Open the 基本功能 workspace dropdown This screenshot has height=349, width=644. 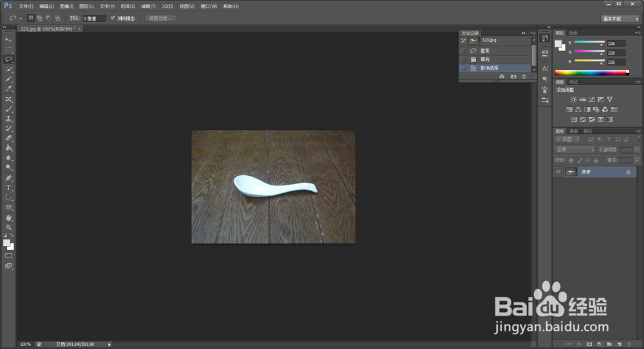click(620, 19)
